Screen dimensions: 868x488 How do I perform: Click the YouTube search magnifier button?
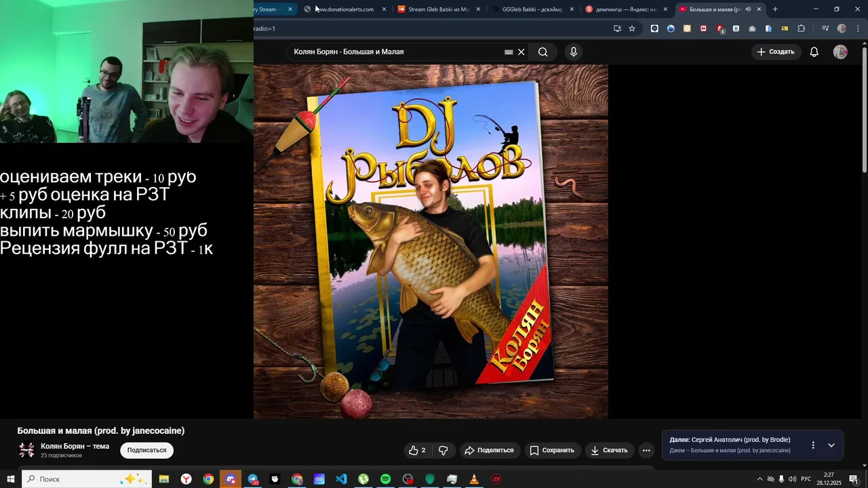point(542,52)
